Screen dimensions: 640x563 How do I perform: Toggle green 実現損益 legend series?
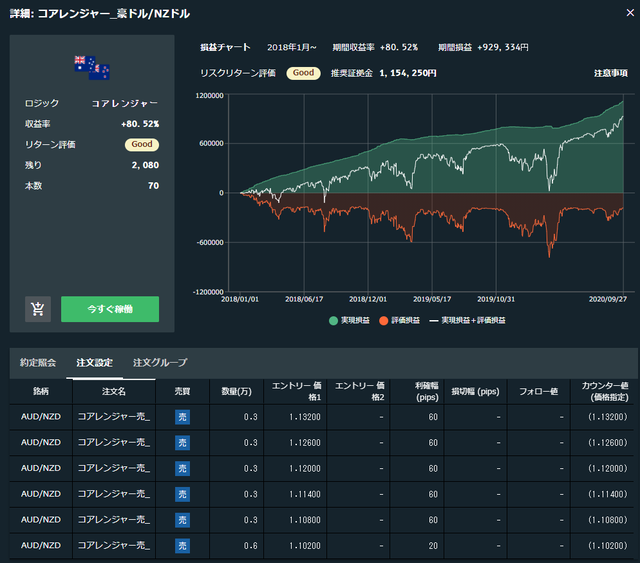(x=349, y=320)
